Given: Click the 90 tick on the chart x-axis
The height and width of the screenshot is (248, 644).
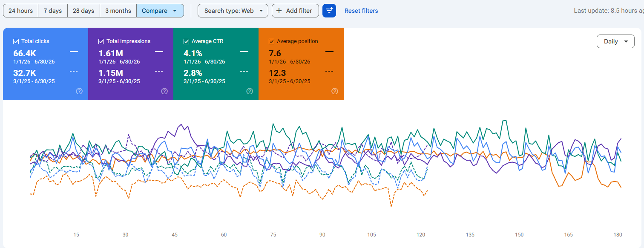Looking at the screenshot, I should 322,235.
